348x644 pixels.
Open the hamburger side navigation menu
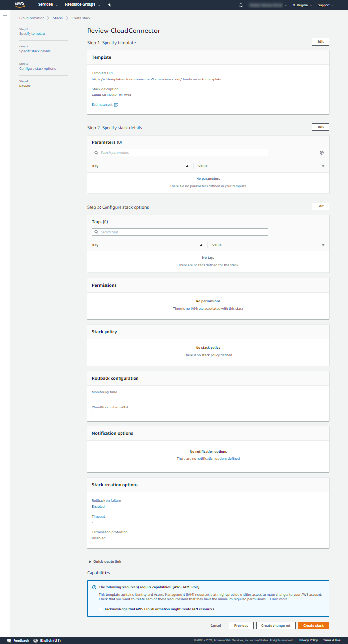click(x=5, y=15)
